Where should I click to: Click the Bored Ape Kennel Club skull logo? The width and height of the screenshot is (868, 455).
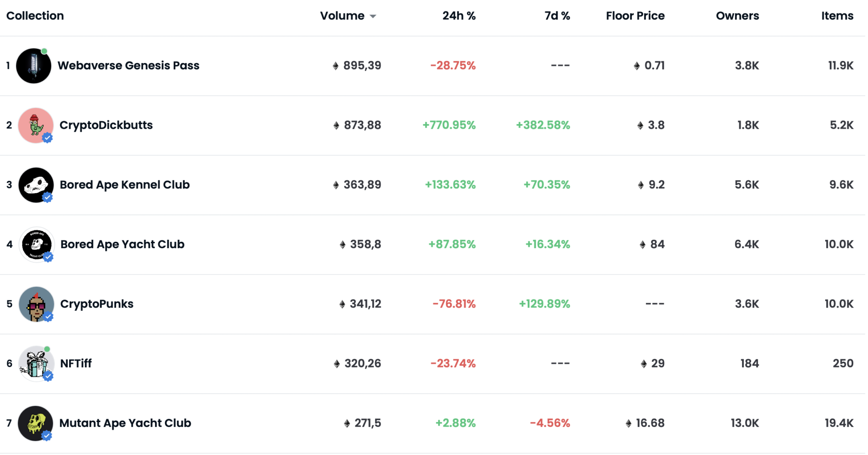click(36, 185)
